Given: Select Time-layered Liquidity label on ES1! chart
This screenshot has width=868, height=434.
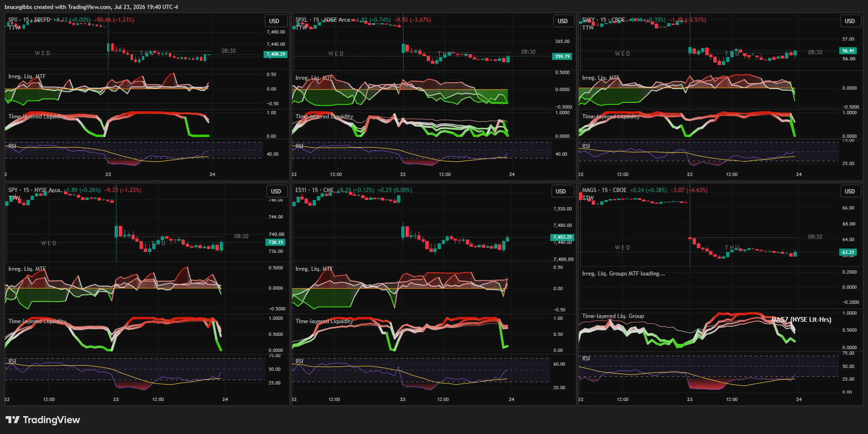Looking at the screenshot, I should click(324, 321).
